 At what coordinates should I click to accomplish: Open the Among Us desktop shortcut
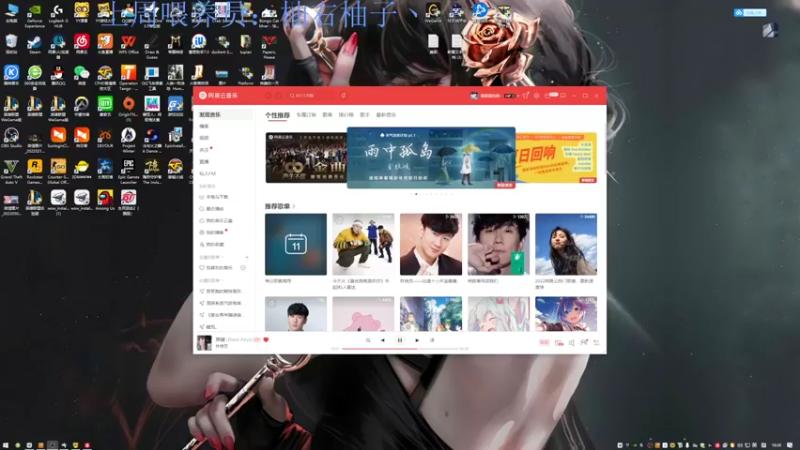pos(105,200)
